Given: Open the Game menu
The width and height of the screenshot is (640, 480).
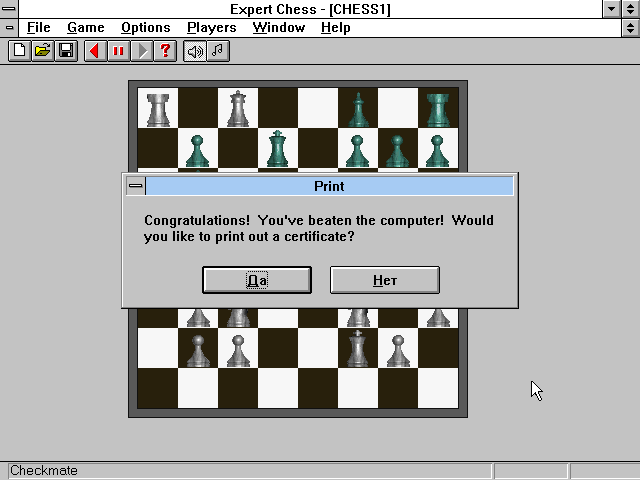Looking at the screenshot, I should pos(86,28).
